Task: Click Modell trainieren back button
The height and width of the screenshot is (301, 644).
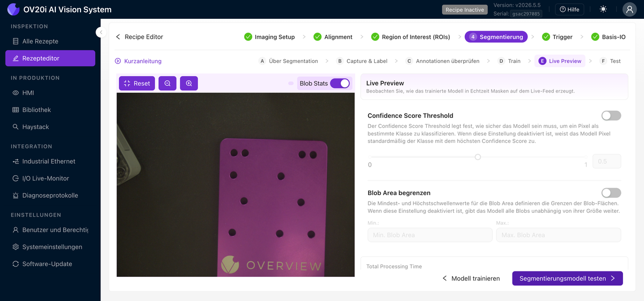Action: (471, 278)
